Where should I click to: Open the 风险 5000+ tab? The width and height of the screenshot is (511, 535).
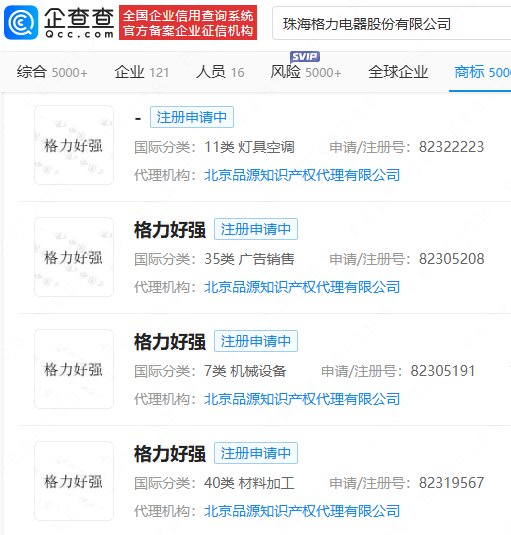coord(306,72)
